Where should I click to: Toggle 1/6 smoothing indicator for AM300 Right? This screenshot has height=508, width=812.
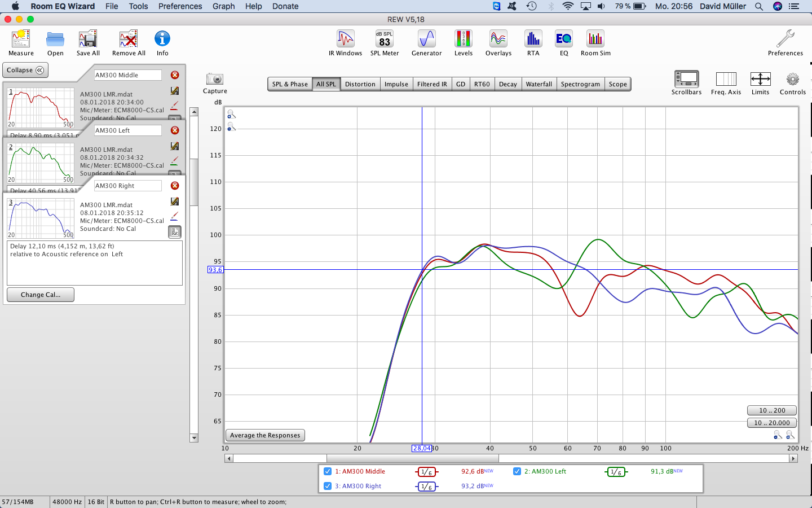coord(427,487)
